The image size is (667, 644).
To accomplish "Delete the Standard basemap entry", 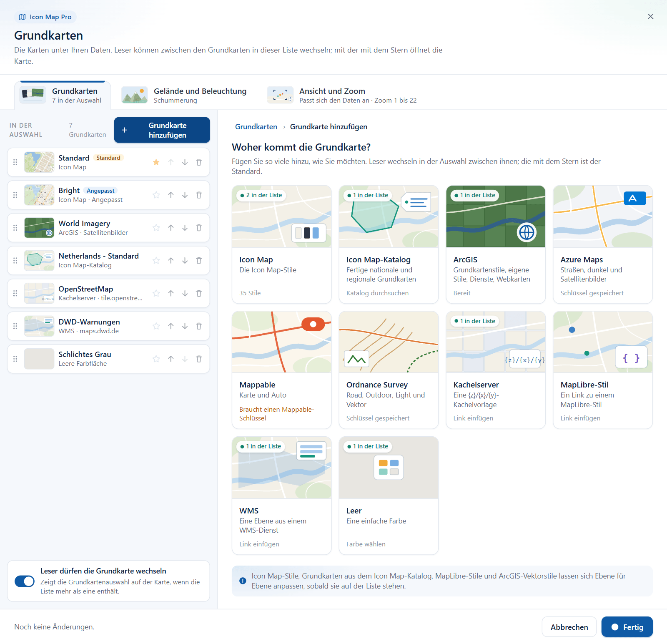I will (x=199, y=162).
